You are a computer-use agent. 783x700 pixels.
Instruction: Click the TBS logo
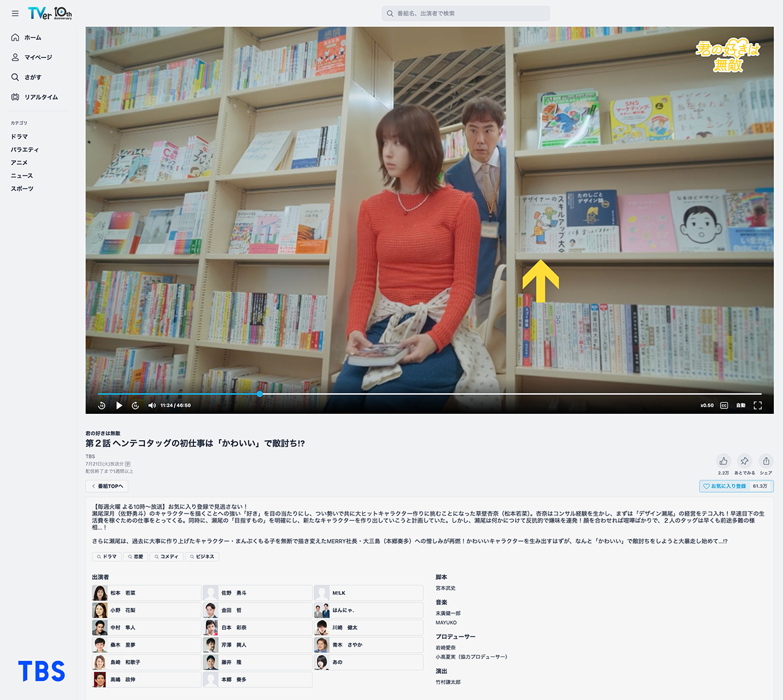coord(42,671)
